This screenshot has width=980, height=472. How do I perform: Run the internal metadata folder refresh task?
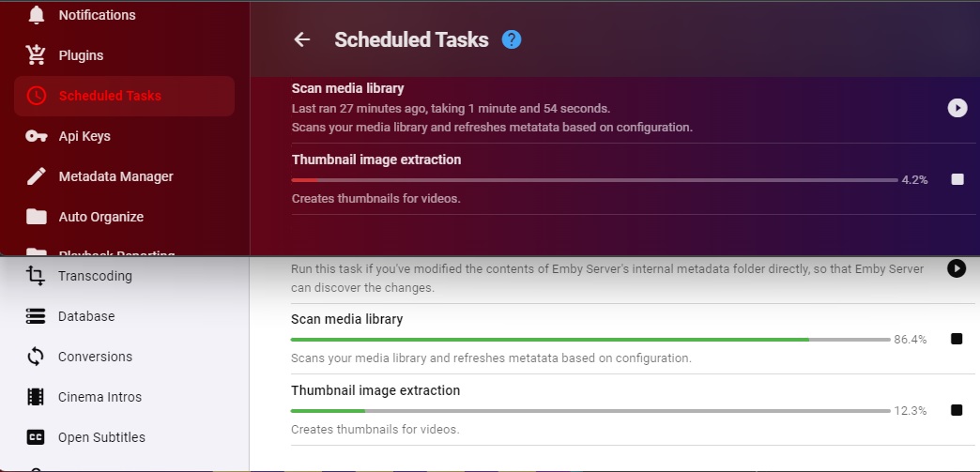[956, 269]
